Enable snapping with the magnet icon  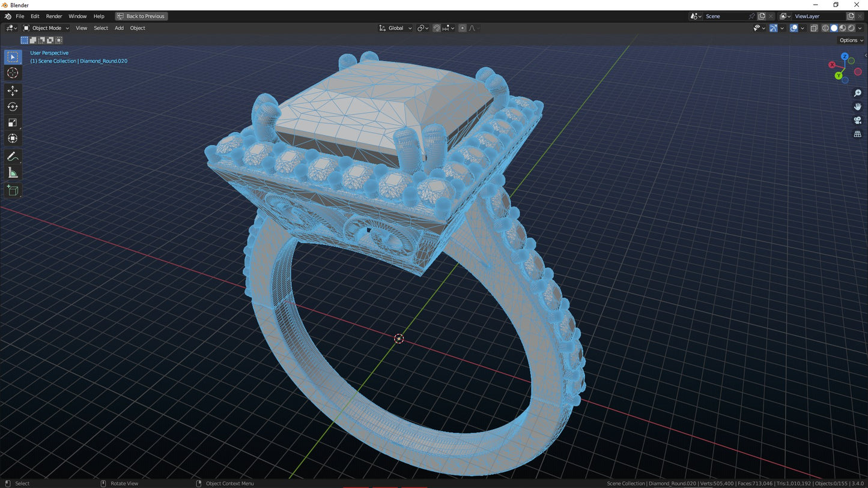pos(437,28)
